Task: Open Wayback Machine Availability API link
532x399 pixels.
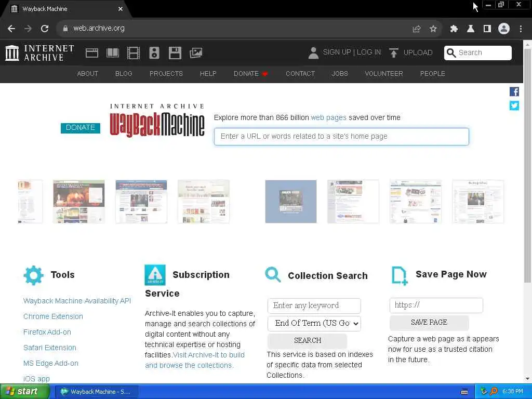Action: (x=77, y=301)
